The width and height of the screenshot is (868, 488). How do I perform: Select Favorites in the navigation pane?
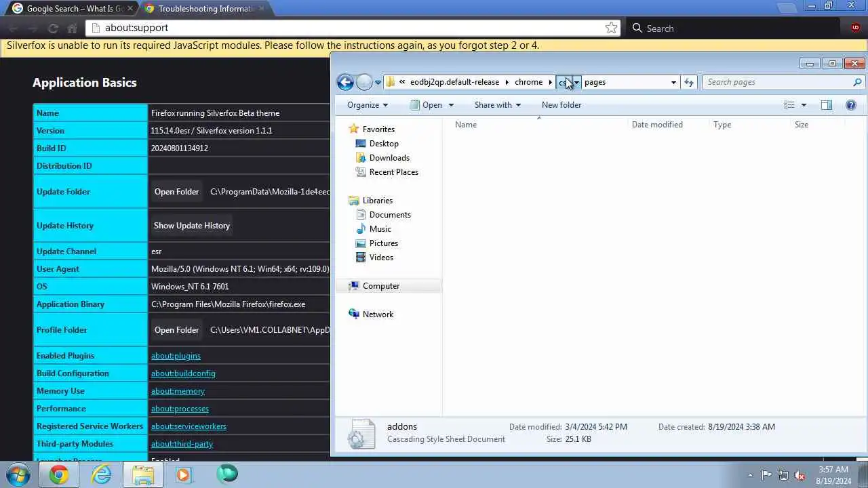pos(378,129)
